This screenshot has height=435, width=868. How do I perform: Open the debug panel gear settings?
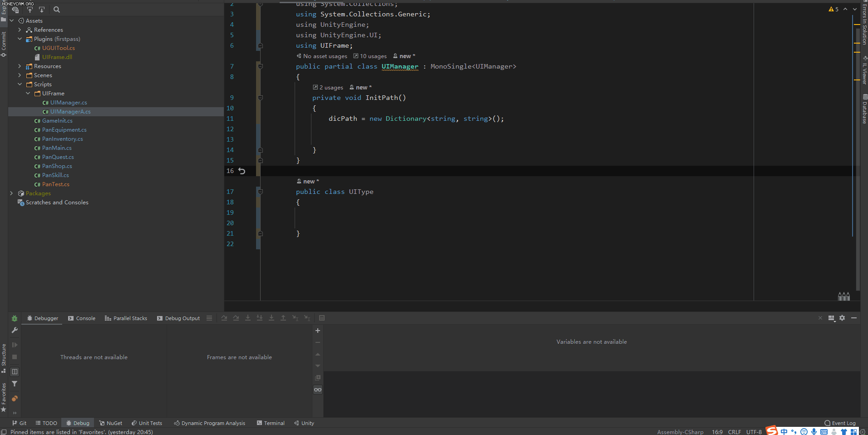pos(842,318)
